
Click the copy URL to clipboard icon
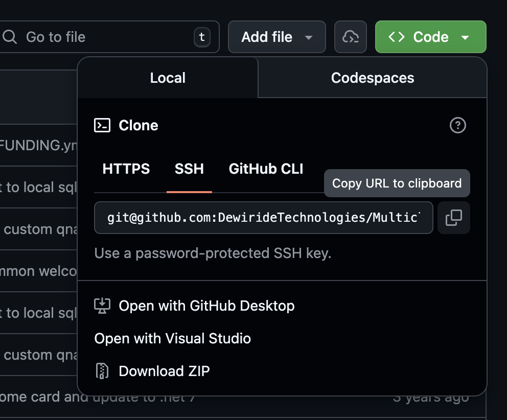pyautogui.click(x=453, y=217)
